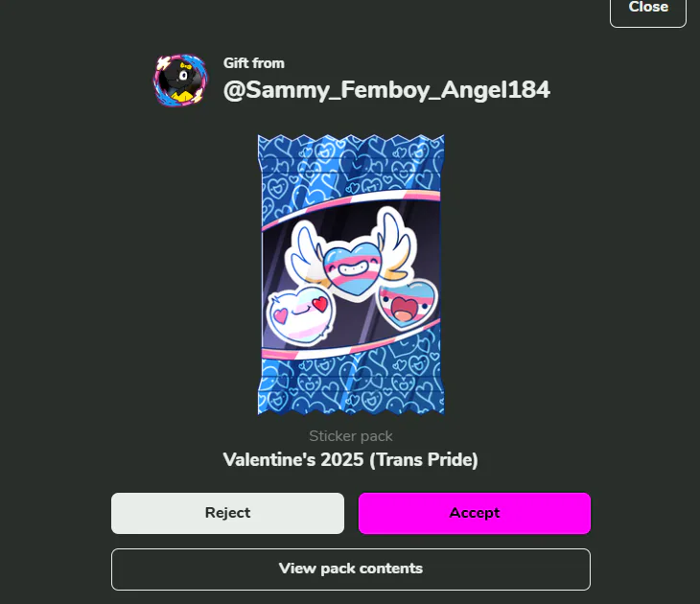Click the pink heart eye on the blob sticker
The height and width of the screenshot is (604, 700).
click(x=281, y=315)
